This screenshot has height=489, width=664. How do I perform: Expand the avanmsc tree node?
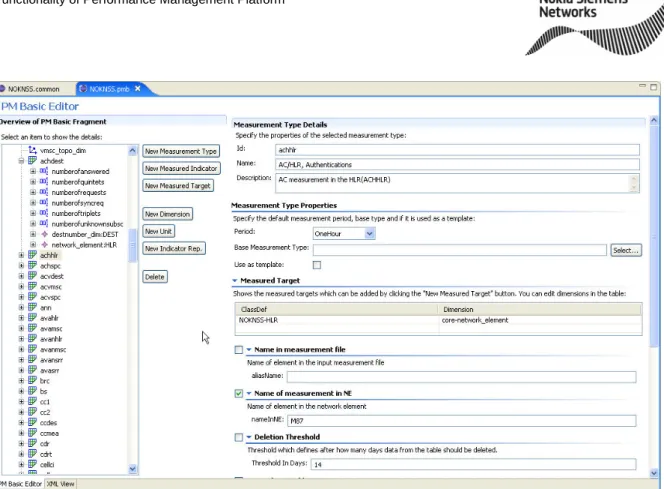[x=21, y=349]
